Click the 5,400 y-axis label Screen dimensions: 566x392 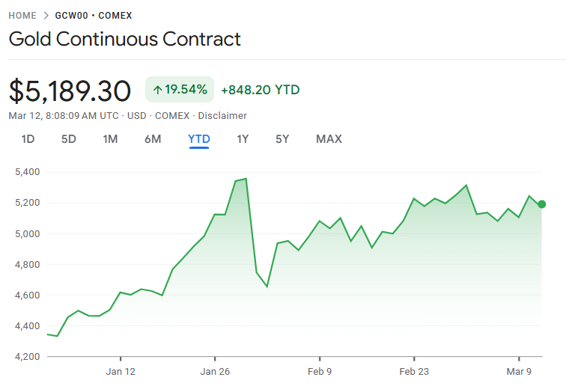pos(27,172)
